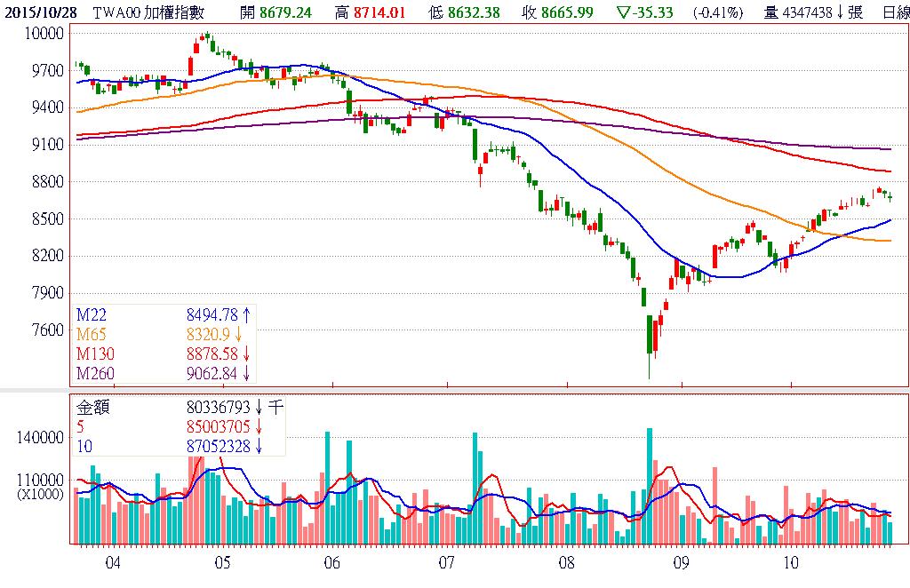
Task: Click the purple down arrow beside 9062.84
Action: point(246,373)
